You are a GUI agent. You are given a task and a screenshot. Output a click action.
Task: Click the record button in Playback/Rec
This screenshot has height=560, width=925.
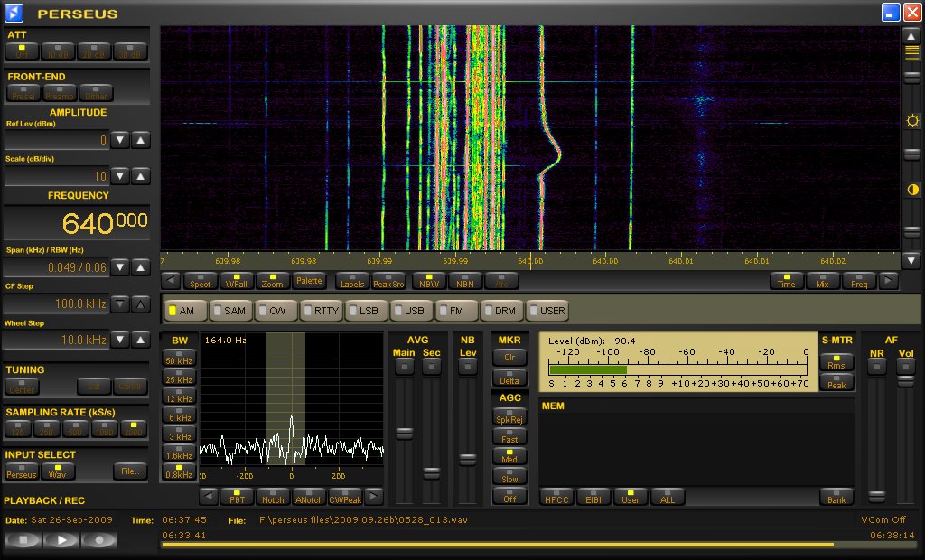pos(99,539)
